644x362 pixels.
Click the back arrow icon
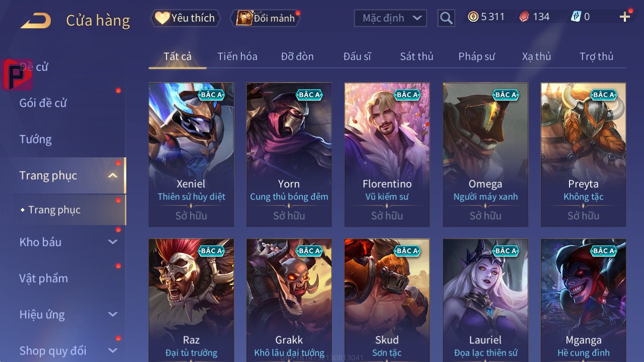[36, 21]
